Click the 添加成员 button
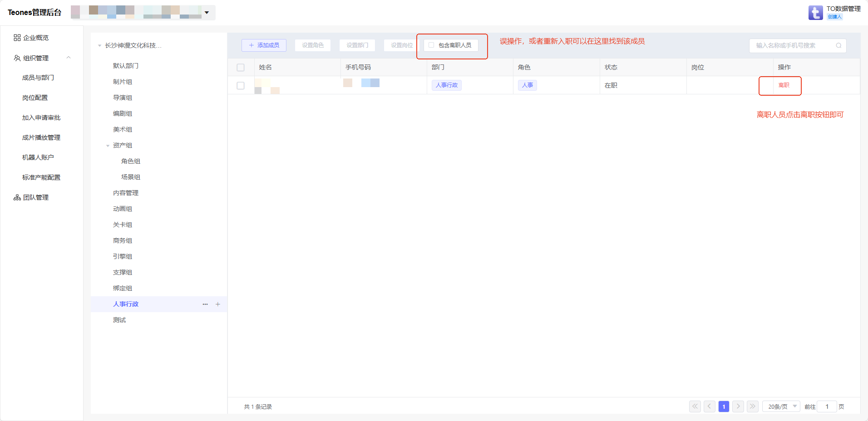Viewport: 868px width, 421px height. (264, 45)
